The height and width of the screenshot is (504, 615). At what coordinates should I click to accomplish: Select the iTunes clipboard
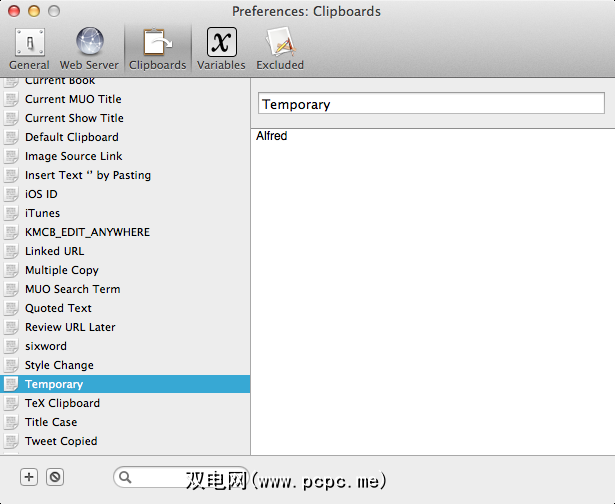tap(125, 213)
